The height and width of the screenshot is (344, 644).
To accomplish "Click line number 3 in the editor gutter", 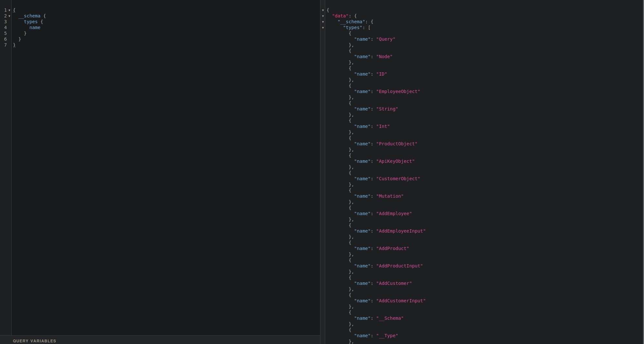I will (x=5, y=22).
